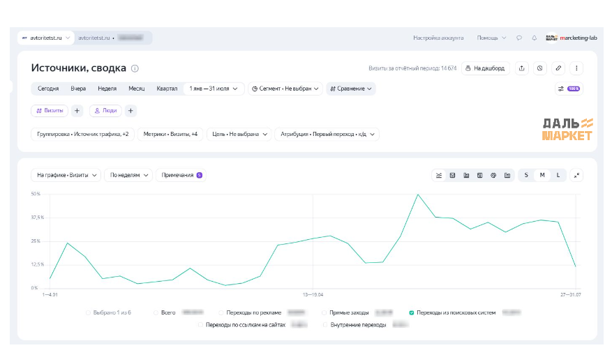Enable Переходы по ссылкам на сайтах checkbox
Screen dimensions: 612x364
tap(200, 325)
